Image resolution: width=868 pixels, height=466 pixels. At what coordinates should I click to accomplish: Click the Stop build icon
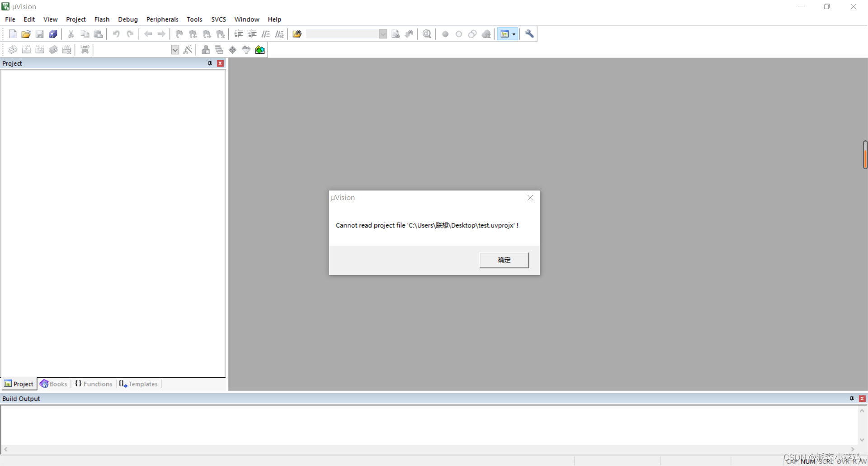click(67, 50)
